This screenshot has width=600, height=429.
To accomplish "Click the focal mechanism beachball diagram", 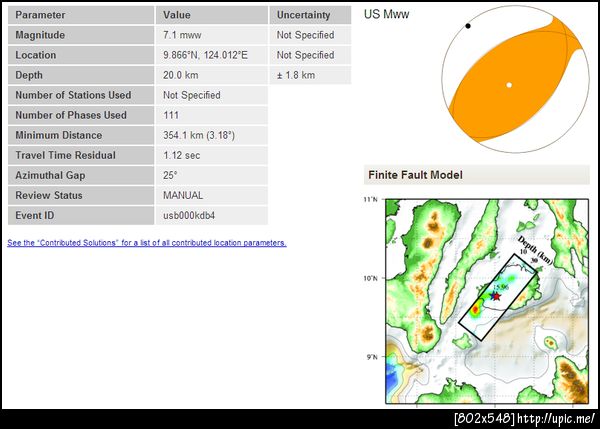I will pos(515,79).
